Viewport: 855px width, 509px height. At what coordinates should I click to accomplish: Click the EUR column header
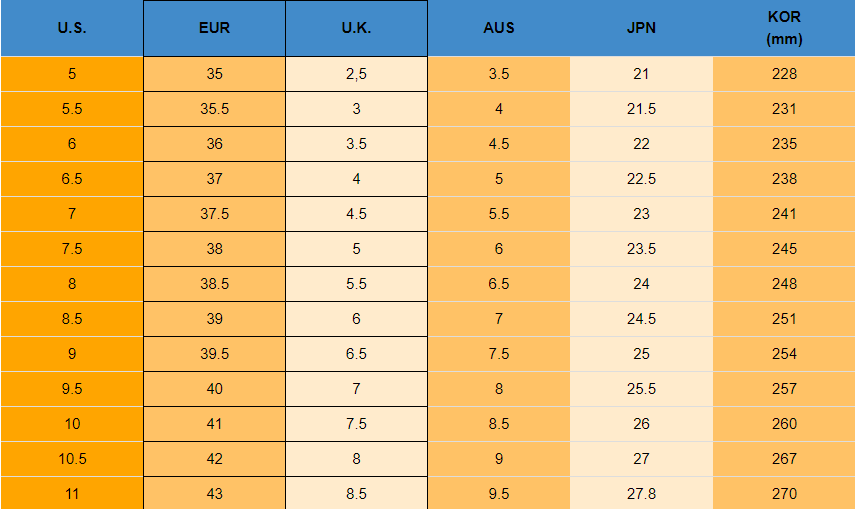[214, 28]
